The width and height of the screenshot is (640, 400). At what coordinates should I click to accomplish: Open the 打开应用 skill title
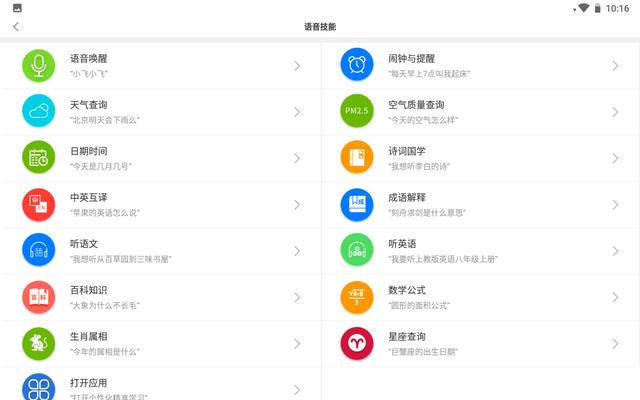click(89, 383)
